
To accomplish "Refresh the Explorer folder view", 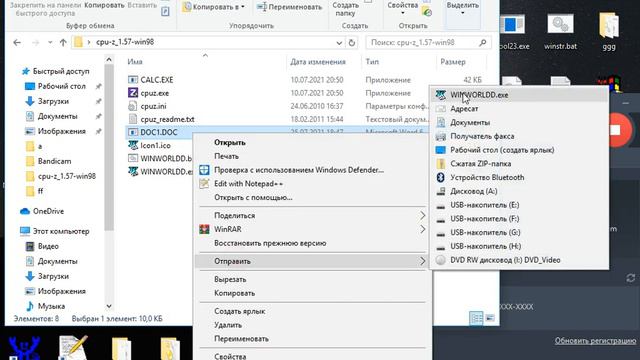I will pyautogui.click(x=351, y=42).
